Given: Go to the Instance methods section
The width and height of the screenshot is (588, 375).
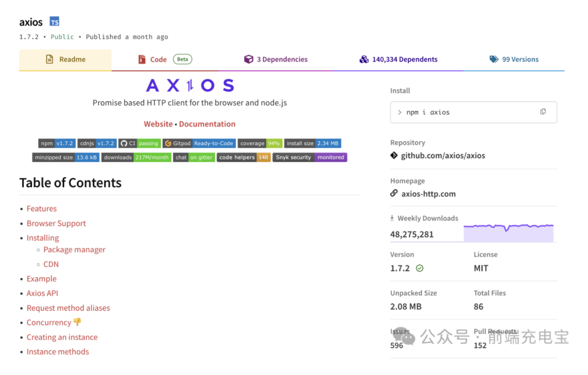Looking at the screenshot, I should (x=58, y=352).
